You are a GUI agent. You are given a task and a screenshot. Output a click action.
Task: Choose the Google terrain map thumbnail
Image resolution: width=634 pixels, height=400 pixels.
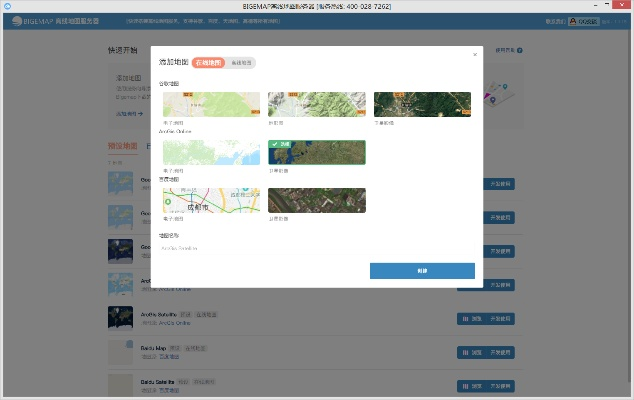tap(317, 104)
